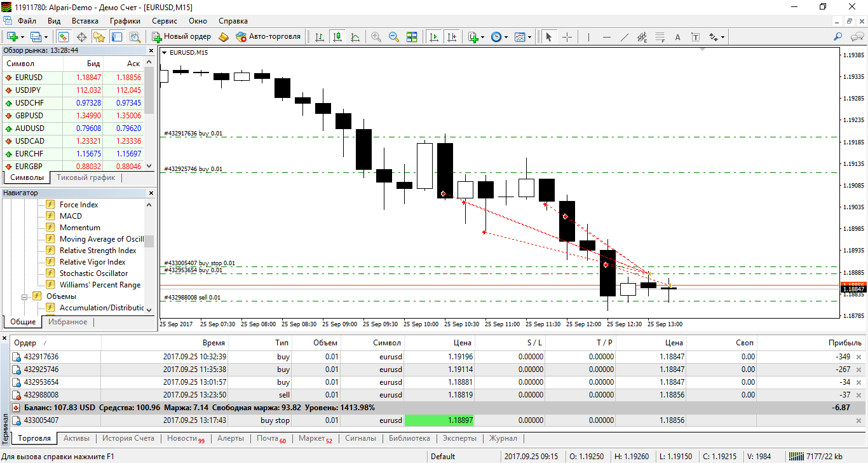The height and width of the screenshot is (463, 868).
Task: Toggle the Авто-торговля button
Action: (268, 37)
